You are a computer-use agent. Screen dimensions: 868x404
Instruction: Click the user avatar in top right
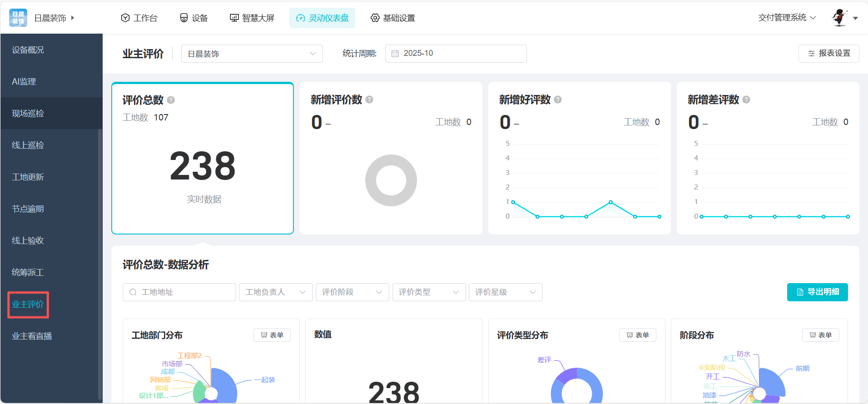(x=839, y=18)
